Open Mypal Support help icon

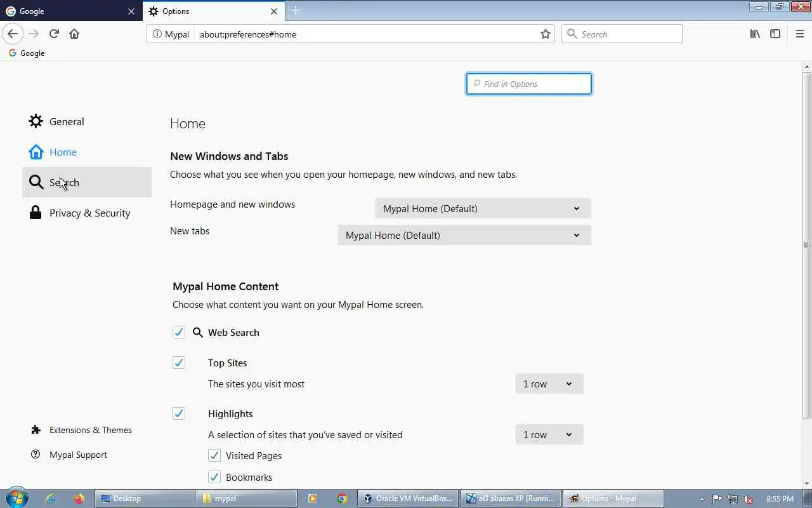[36, 455]
